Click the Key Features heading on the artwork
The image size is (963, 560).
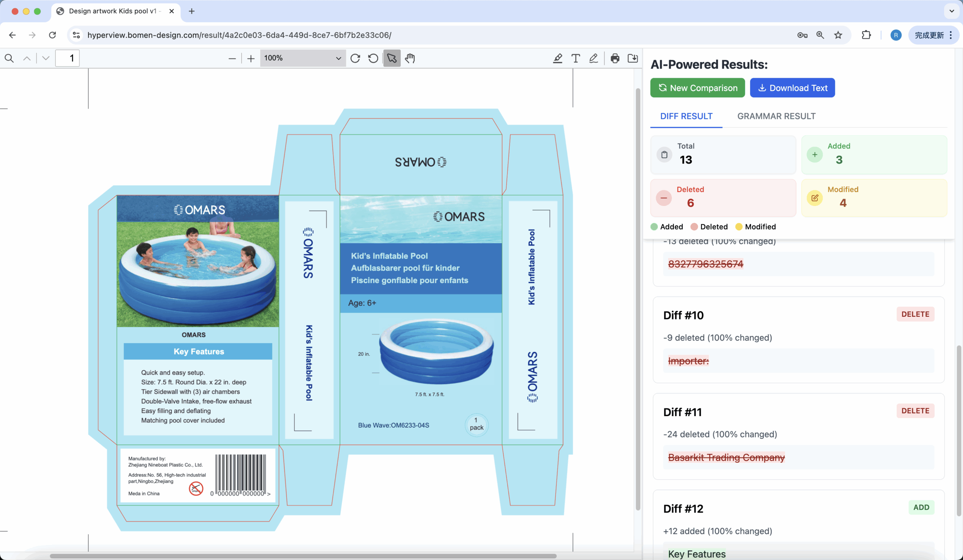199,351
